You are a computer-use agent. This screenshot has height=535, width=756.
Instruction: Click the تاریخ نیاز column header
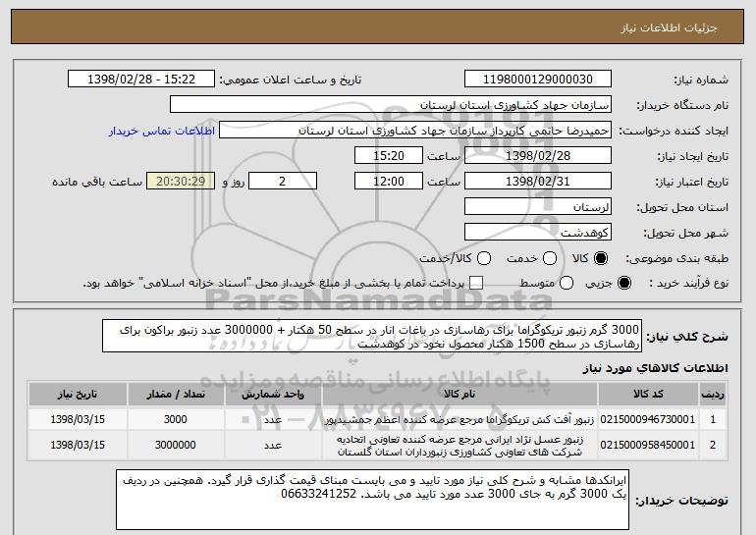click(78, 395)
